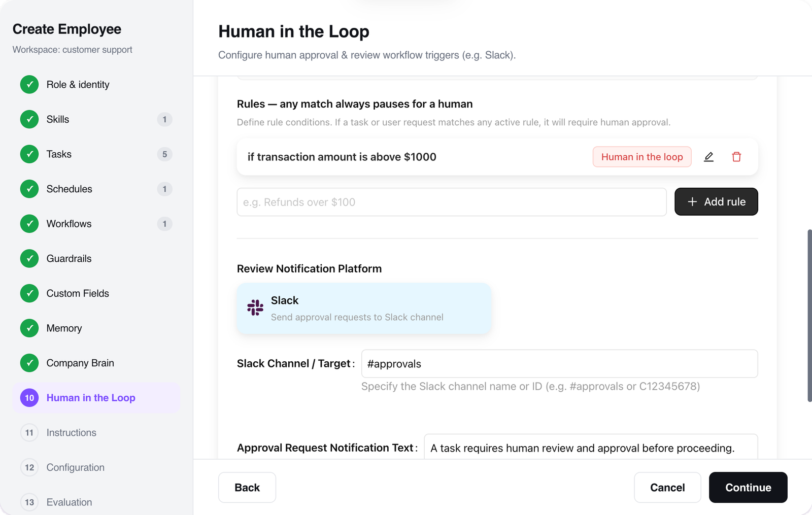Click the green check icon beside Tasks
Viewport: 812px width, 515px height.
[x=29, y=154]
